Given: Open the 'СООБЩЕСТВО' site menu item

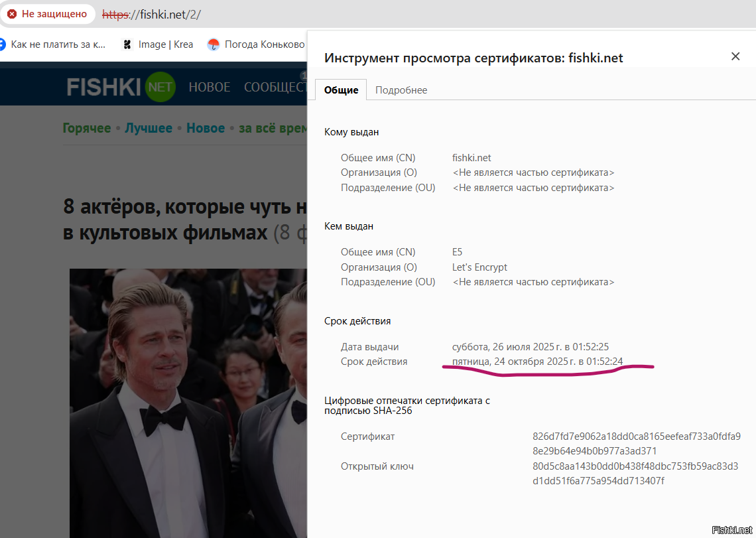Looking at the screenshot, I should [275, 87].
